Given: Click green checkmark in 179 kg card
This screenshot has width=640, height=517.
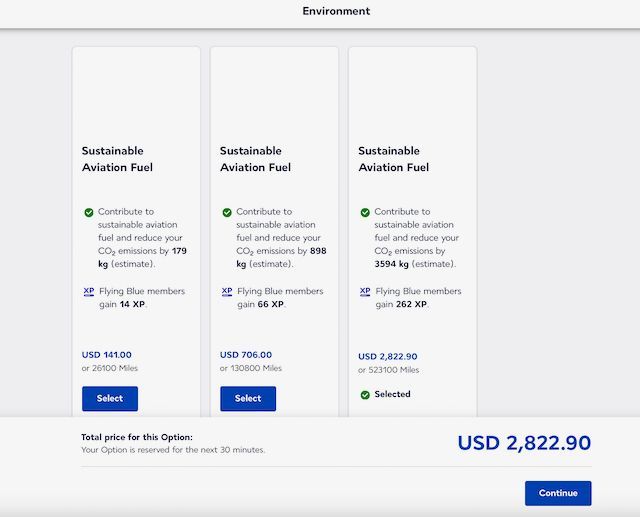Looking at the screenshot, I should 89,213.
